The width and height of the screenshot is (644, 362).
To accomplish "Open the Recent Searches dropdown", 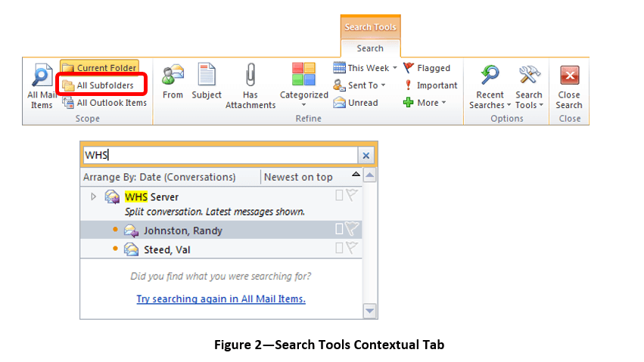I will pyautogui.click(x=490, y=86).
